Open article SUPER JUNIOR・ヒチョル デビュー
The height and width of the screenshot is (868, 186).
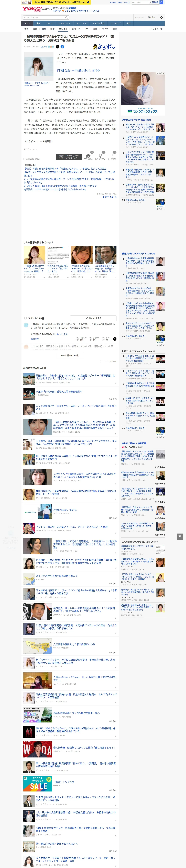[75, 799]
